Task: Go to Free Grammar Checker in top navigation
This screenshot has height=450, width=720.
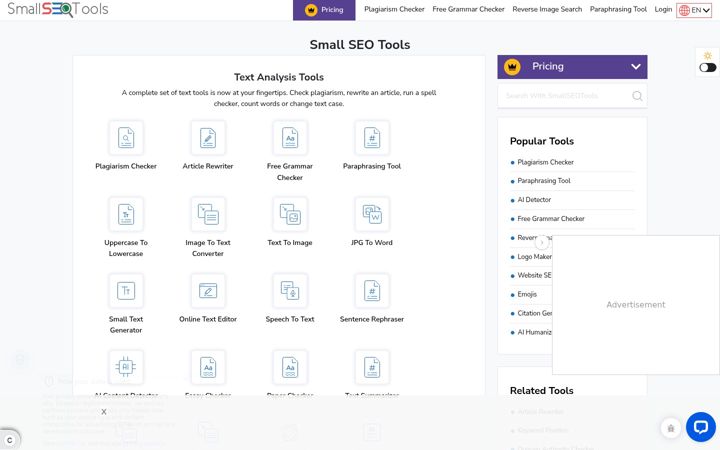Action: pos(468,9)
